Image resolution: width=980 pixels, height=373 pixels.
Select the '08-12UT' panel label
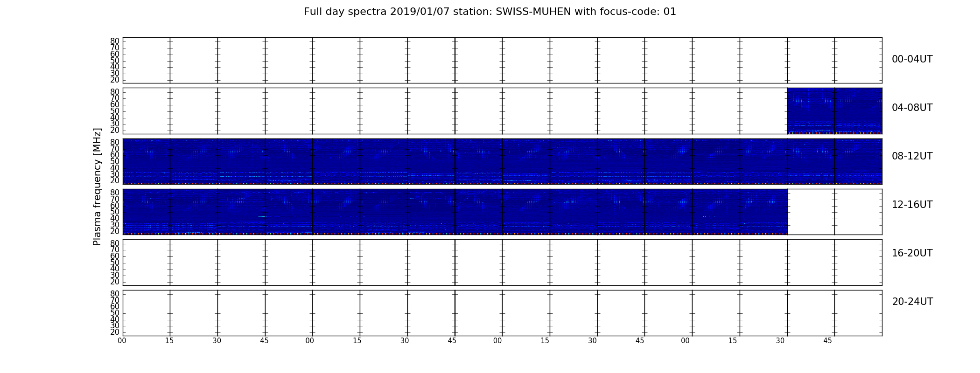pos(912,156)
